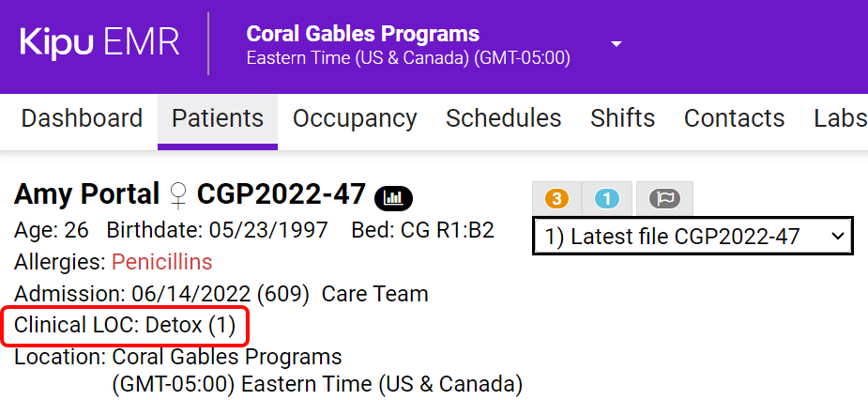Click the Penicillins allergy link
This screenshot has width=868, height=400.
coord(162,262)
